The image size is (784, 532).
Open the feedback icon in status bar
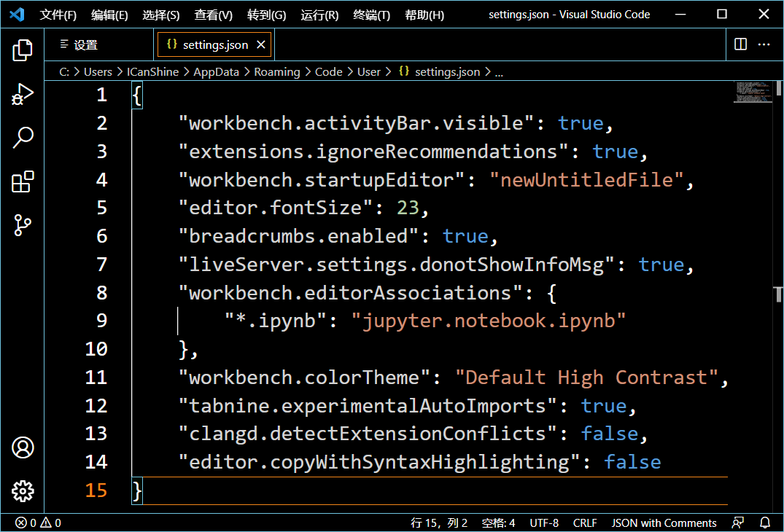click(738, 523)
